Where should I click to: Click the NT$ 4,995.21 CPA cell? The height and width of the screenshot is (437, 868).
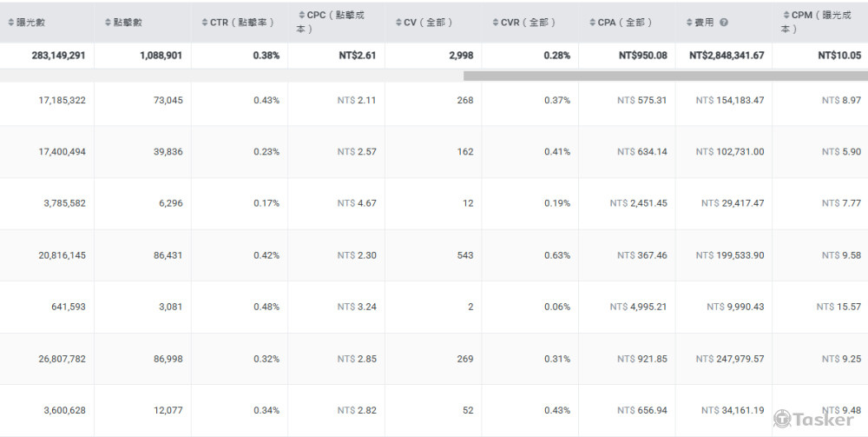[x=638, y=307]
